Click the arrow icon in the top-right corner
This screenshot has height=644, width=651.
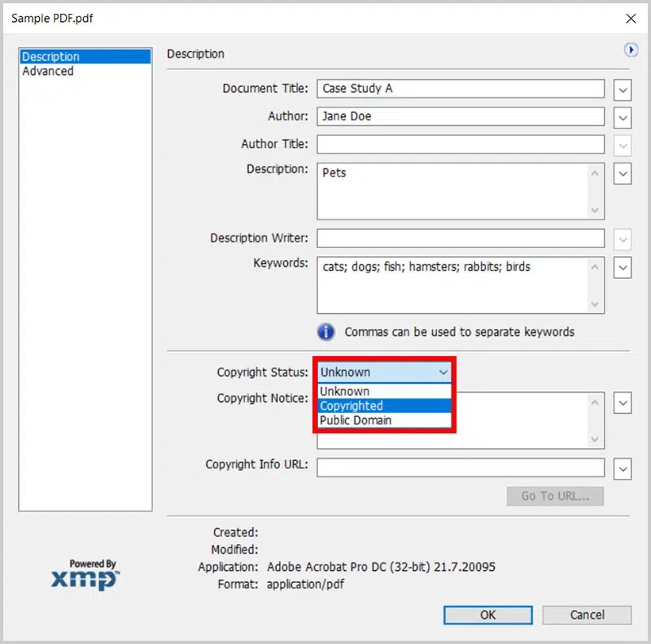tap(632, 49)
